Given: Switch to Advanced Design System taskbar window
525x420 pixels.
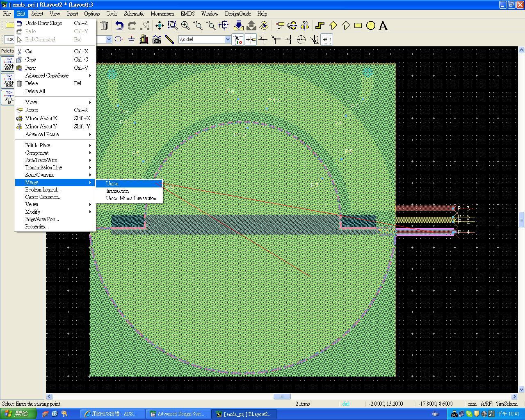Looking at the screenshot, I should [x=178, y=414].
